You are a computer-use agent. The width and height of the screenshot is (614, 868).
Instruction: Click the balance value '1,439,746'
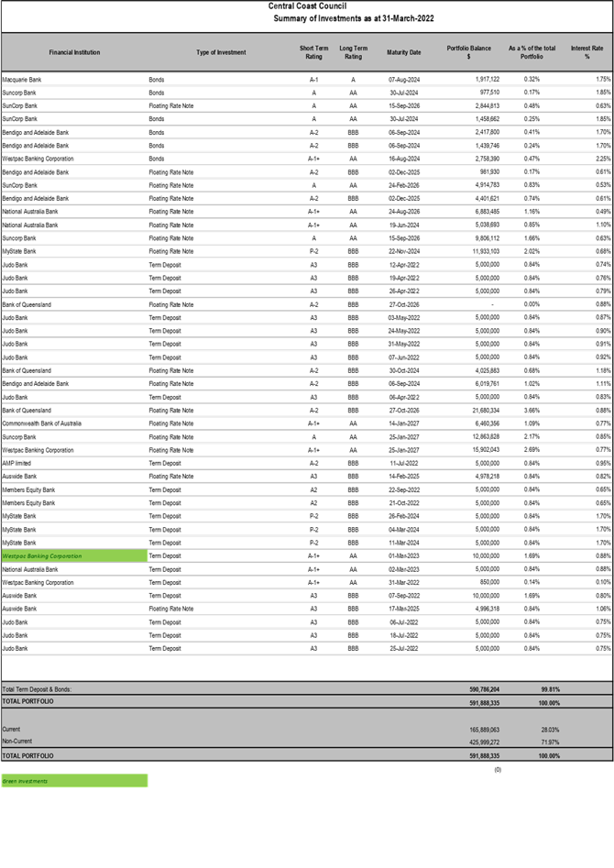488,146
